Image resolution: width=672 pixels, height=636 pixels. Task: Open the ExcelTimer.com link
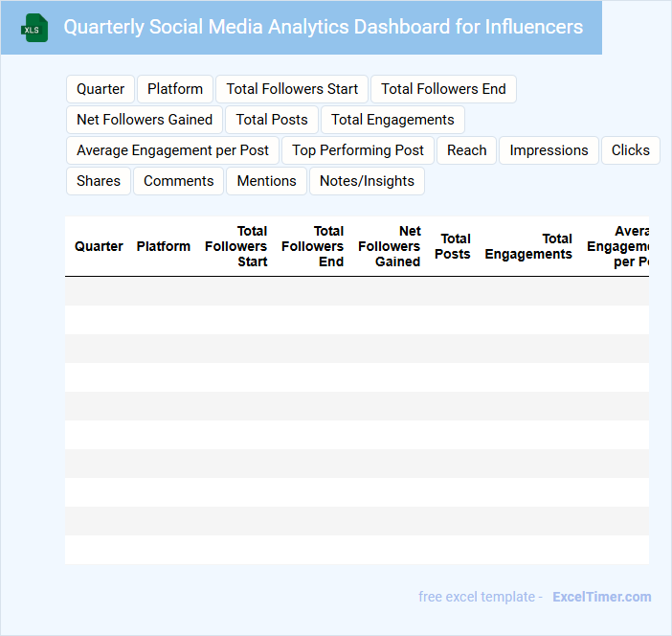click(x=601, y=597)
